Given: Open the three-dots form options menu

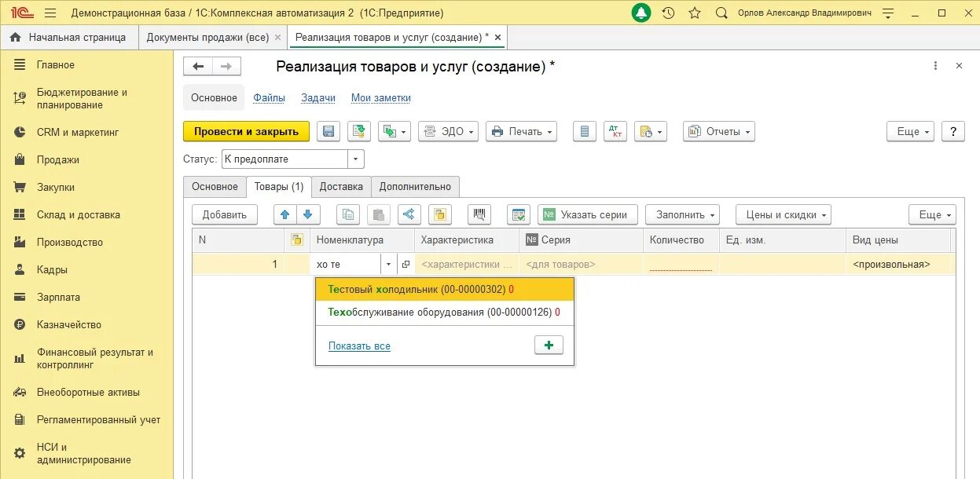Looking at the screenshot, I should tap(935, 67).
